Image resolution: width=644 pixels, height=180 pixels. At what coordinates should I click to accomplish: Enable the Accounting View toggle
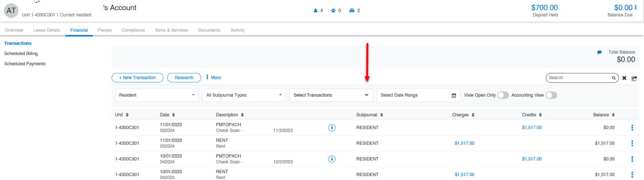551,95
